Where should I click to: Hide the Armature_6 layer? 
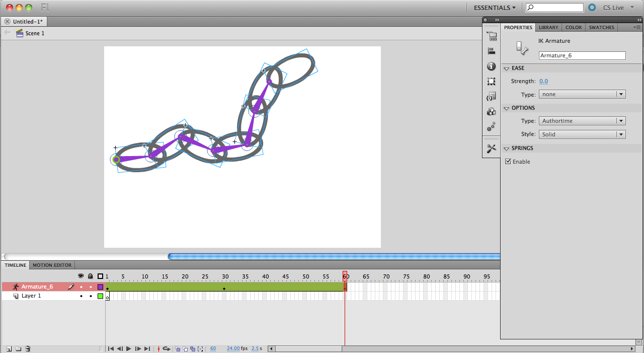point(81,287)
